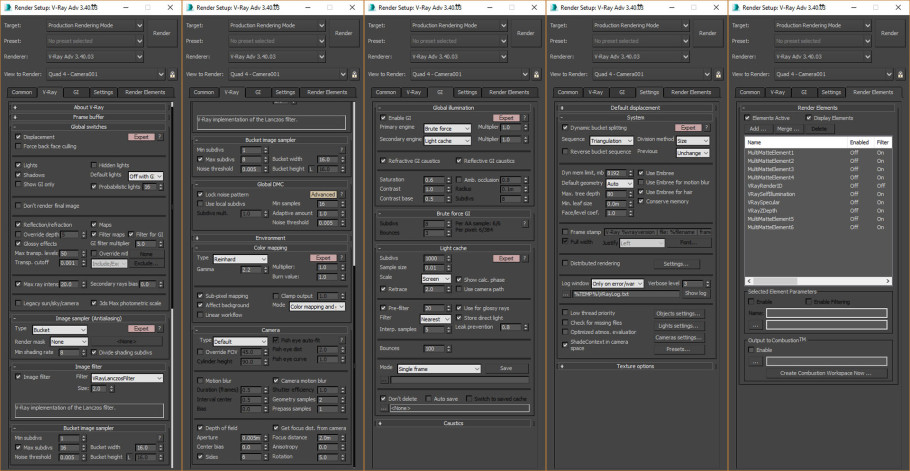Open help '?' in Global illumination rollout
910x471 pixels.
[525, 118]
